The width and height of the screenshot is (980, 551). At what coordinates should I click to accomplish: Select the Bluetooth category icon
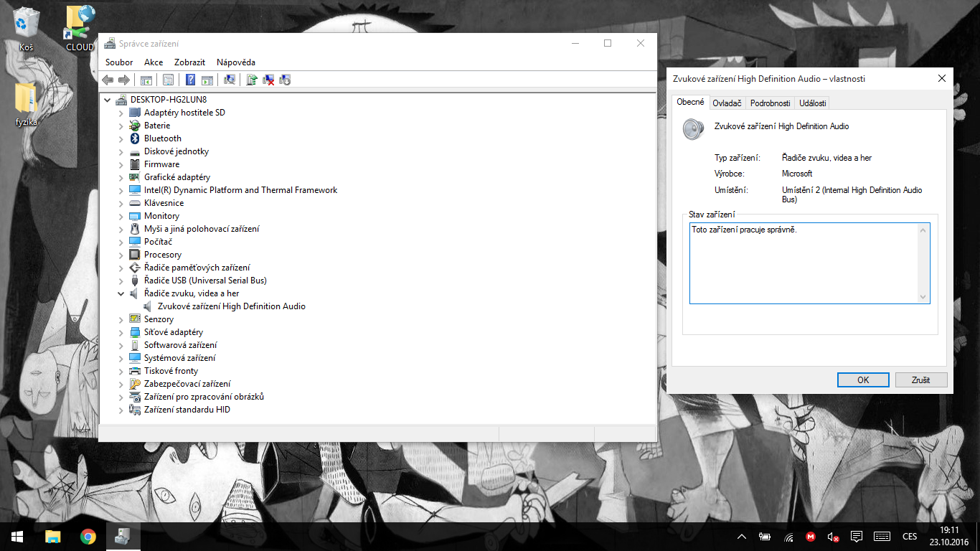[x=134, y=138]
